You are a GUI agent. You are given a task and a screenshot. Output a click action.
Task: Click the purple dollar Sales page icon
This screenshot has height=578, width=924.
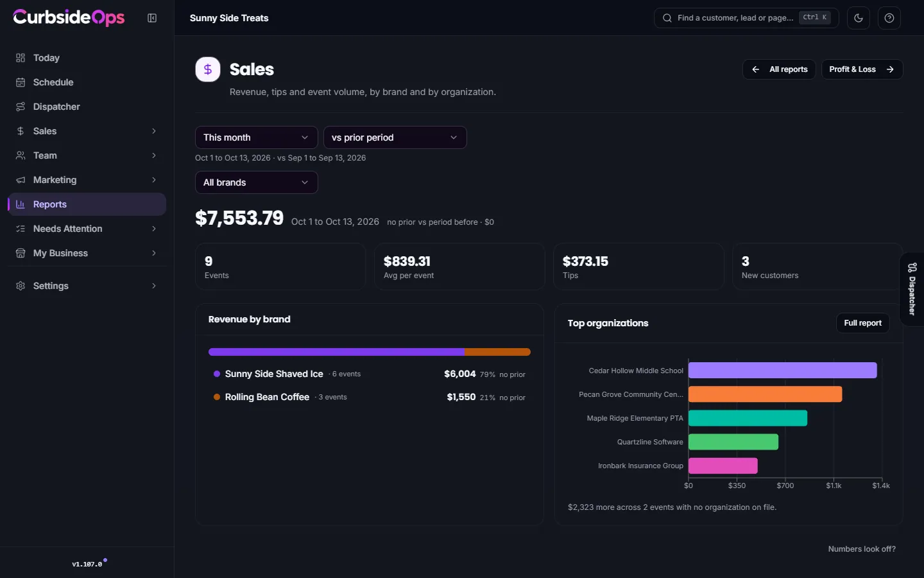208,69
